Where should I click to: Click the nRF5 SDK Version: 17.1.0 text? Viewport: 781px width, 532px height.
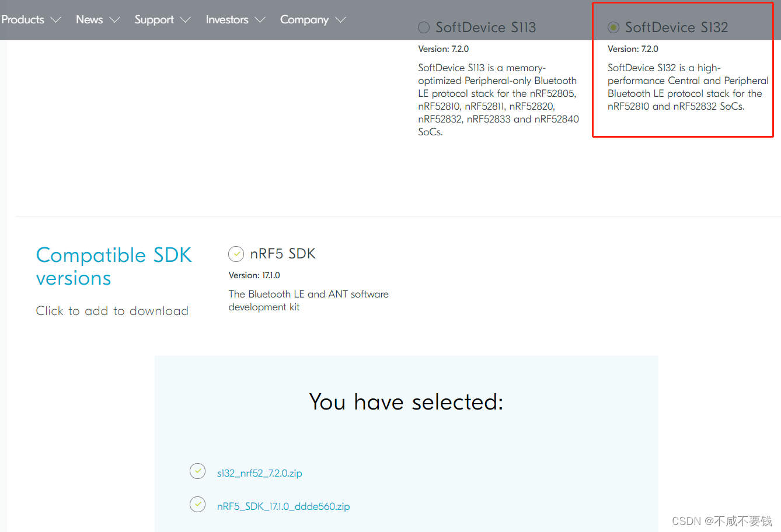click(254, 275)
